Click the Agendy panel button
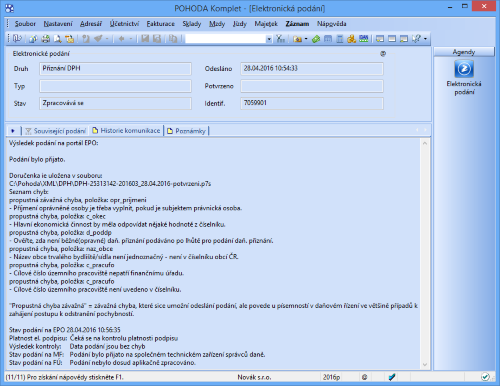500x386 pixels. click(x=464, y=52)
